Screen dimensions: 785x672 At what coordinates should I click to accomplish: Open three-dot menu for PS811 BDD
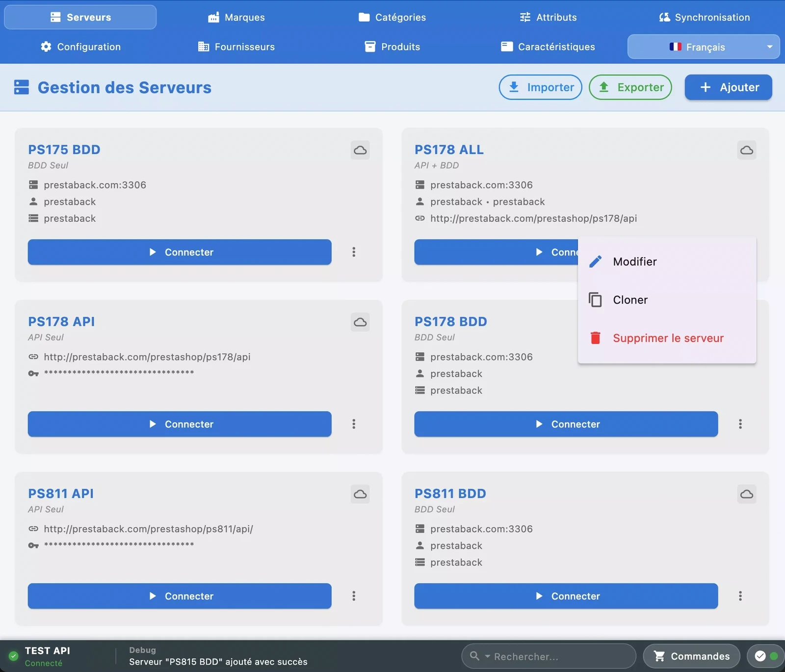[x=740, y=596]
